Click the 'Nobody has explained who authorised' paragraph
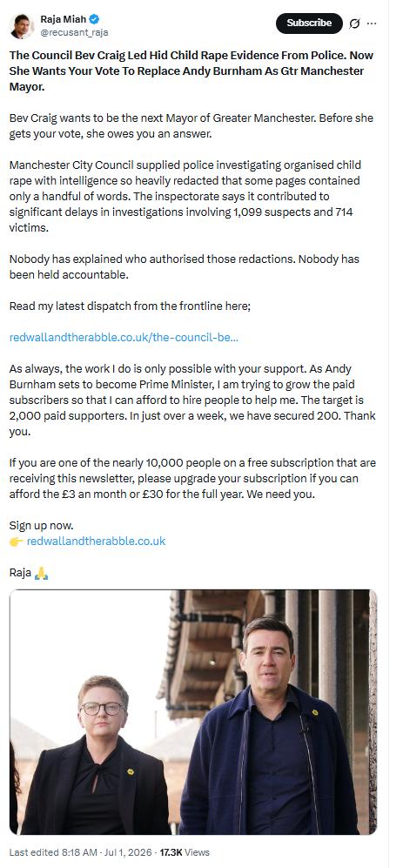 (184, 266)
